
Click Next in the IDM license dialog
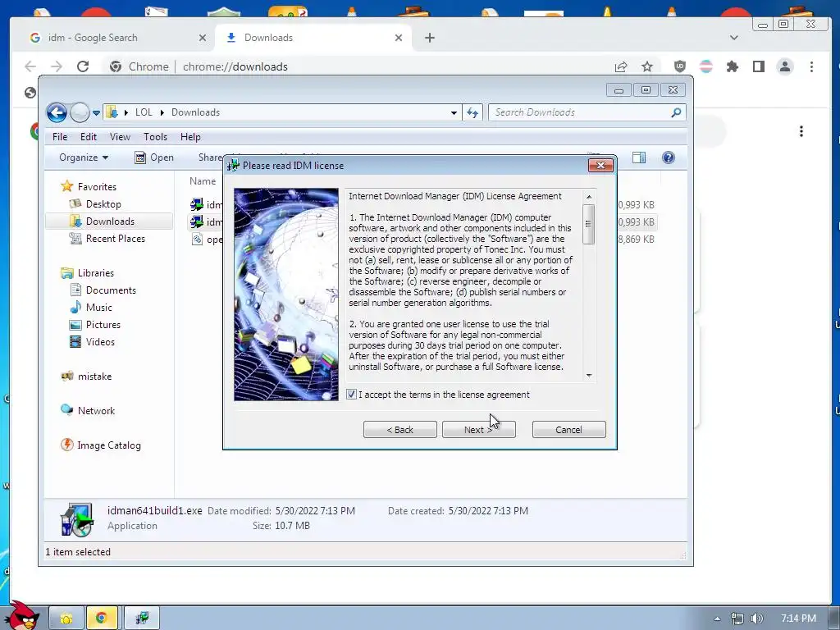coord(479,430)
